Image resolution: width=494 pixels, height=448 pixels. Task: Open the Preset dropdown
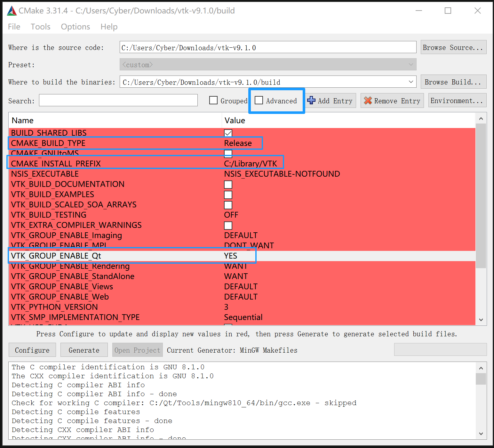(411, 65)
